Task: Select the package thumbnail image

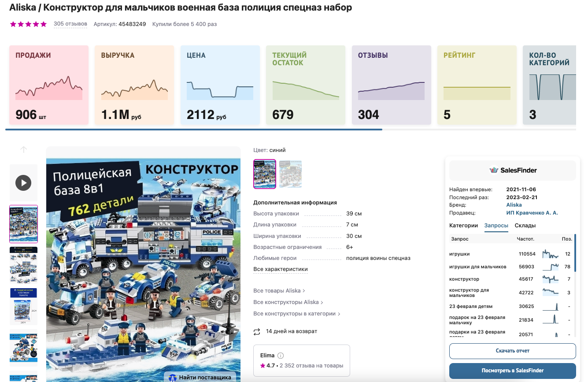Action: (23, 307)
